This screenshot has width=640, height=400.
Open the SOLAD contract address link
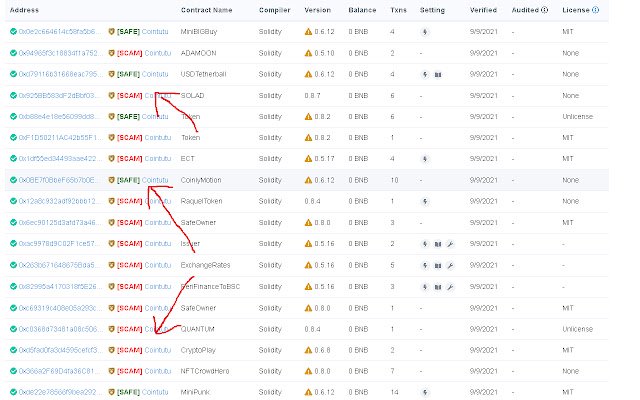coord(59,96)
